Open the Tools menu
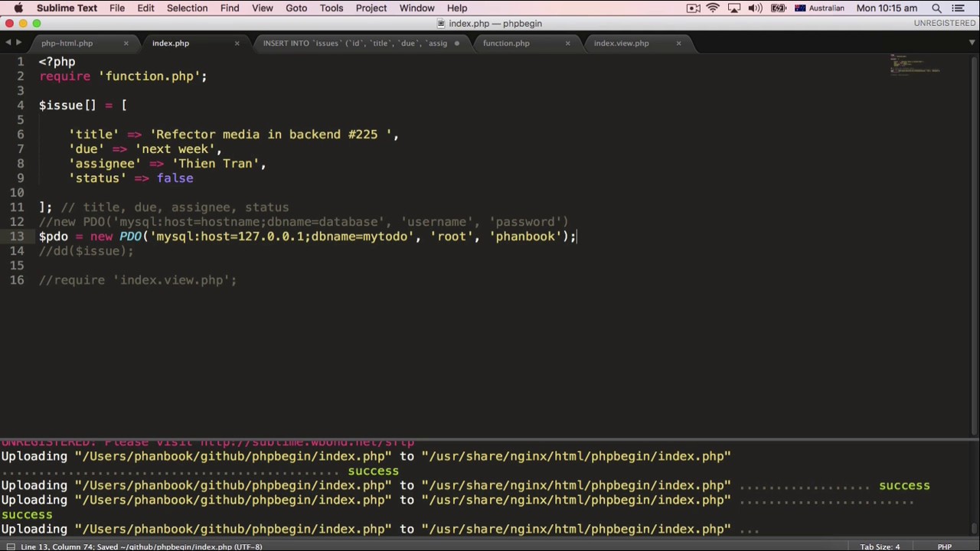 [332, 8]
